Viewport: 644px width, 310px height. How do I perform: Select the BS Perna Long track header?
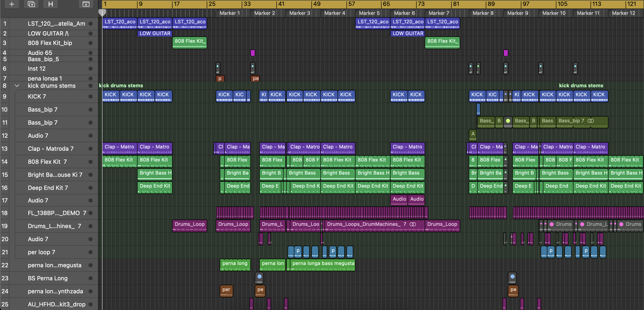pos(47,278)
